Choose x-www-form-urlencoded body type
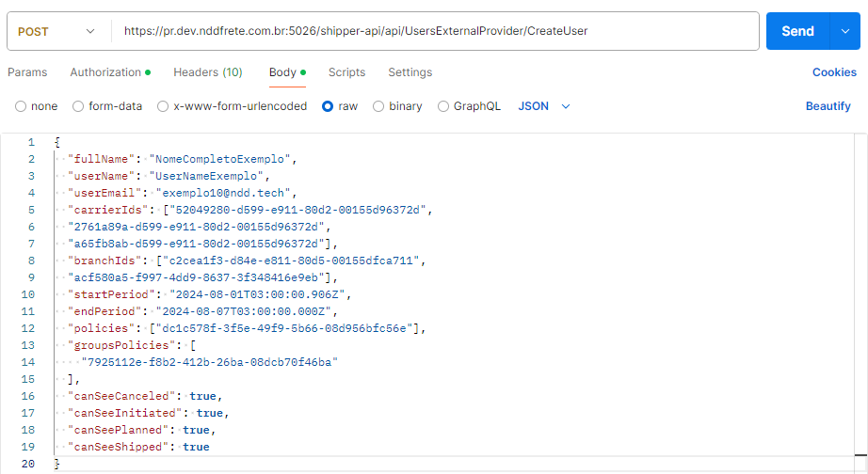Viewport: 868px width, 474px height. (x=163, y=106)
